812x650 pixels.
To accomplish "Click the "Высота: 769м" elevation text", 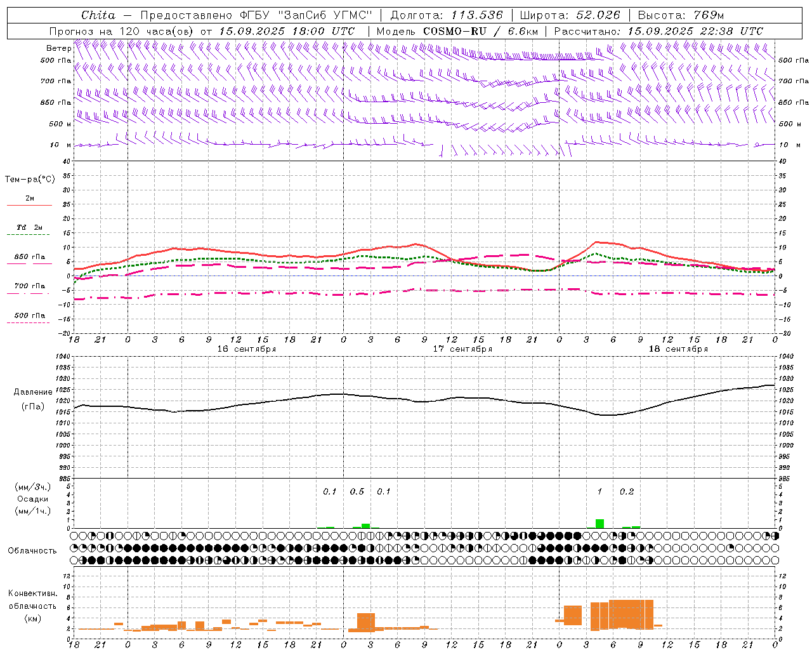I will [x=681, y=15].
